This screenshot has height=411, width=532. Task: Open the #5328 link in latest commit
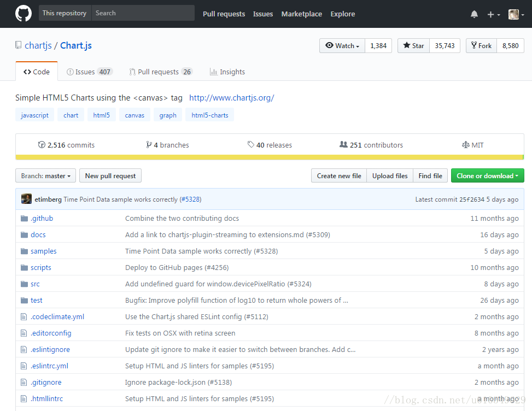pyautogui.click(x=190, y=199)
